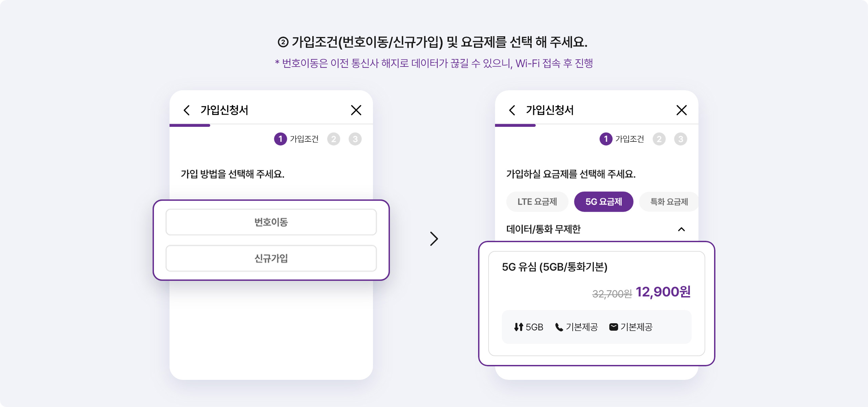Click the phone call icon in plan details
Image resolution: width=868 pixels, height=407 pixels.
(x=559, y=327)
